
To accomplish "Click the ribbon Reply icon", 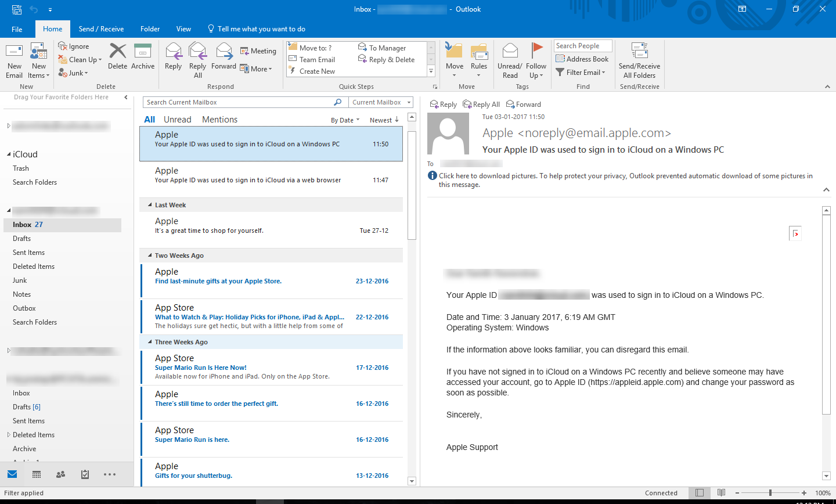I will 173,51.
